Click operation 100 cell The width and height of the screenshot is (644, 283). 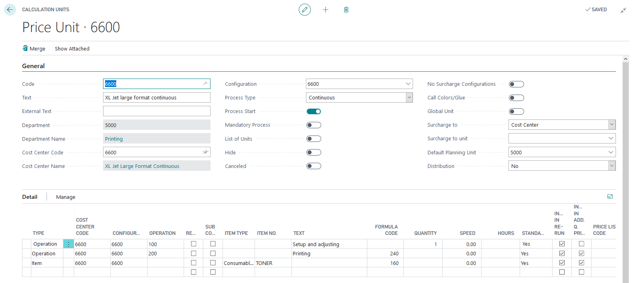pos(166,244)
